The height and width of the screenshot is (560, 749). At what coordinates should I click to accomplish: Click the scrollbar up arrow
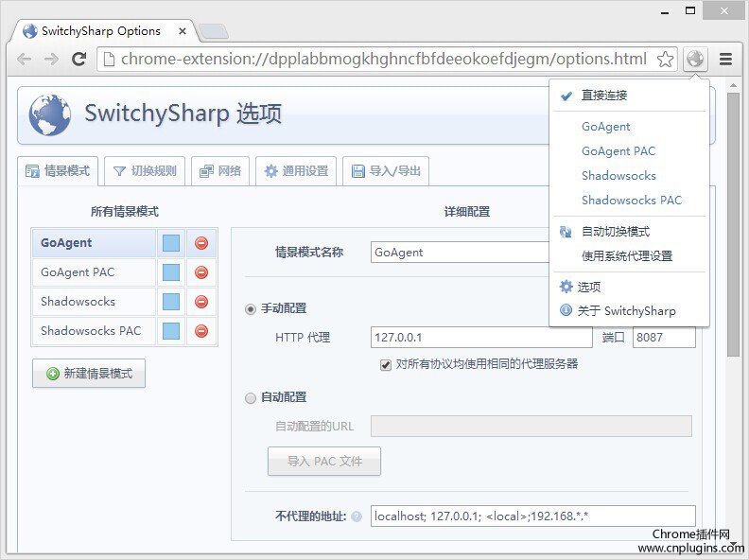[733, 85]
